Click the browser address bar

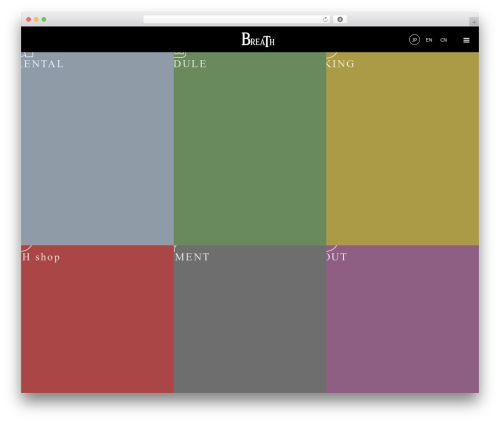click(237, 19)
